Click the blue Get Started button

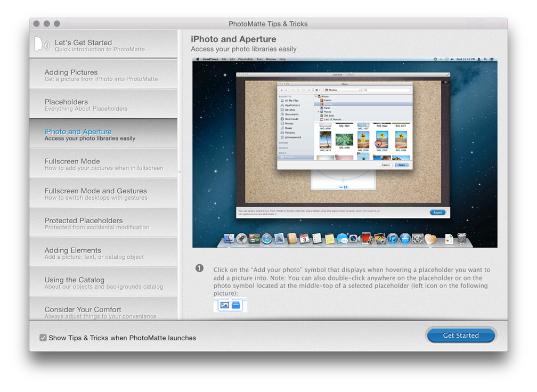click(461, 336)
